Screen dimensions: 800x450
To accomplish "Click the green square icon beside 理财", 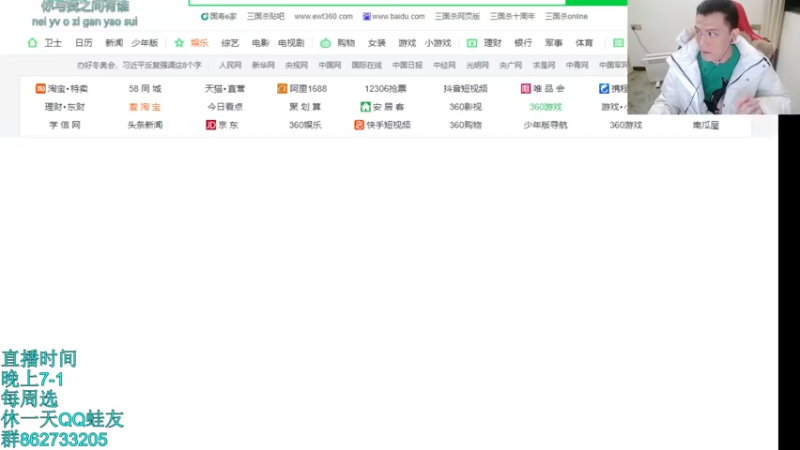I will pyautogui.click(x=472, y=43).
